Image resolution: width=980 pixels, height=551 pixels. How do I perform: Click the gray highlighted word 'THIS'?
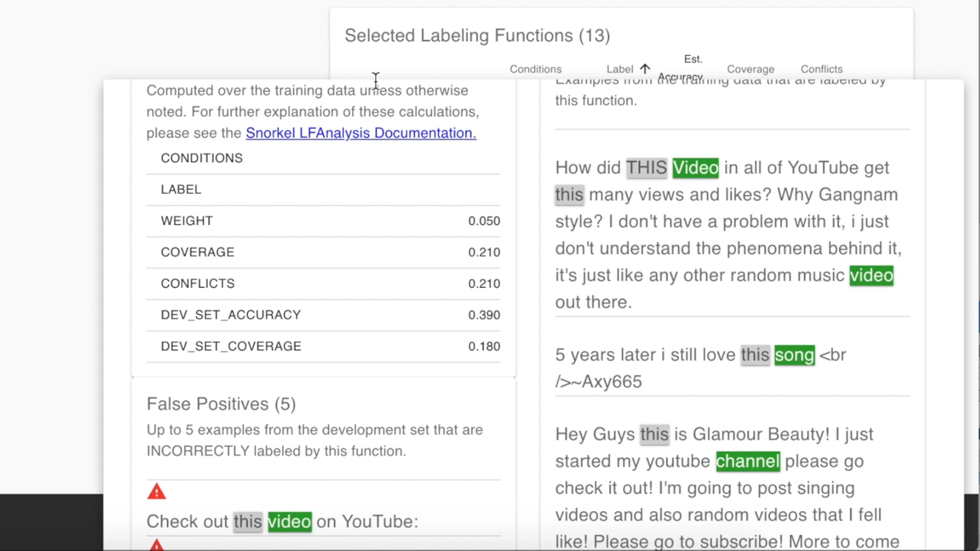click(x=647, y=168)
